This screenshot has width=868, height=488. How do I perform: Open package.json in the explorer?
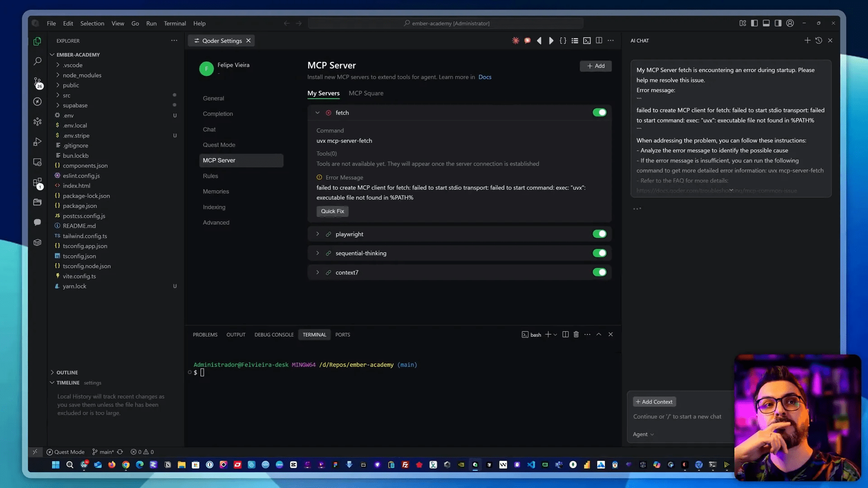[80, 206]
